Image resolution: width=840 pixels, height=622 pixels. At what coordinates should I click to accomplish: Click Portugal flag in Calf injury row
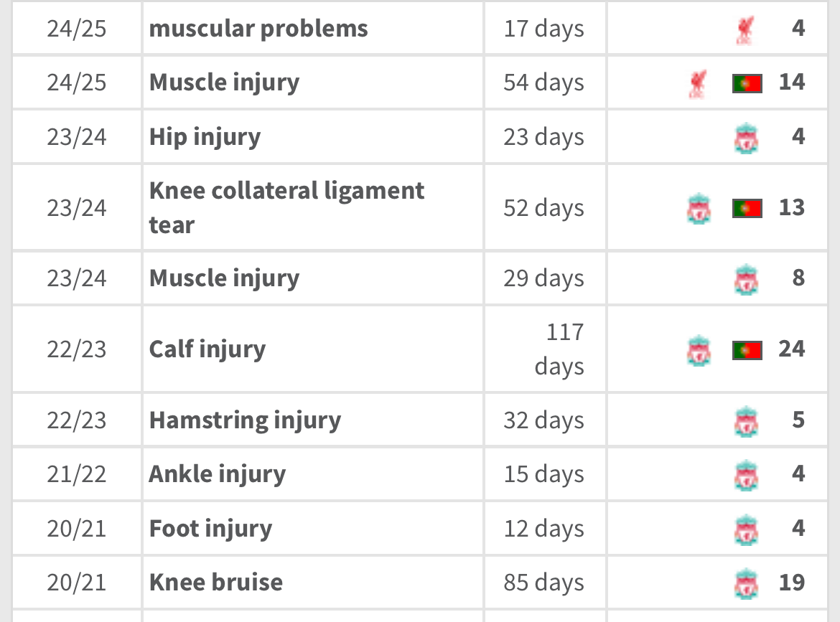(x=747, y=350)
